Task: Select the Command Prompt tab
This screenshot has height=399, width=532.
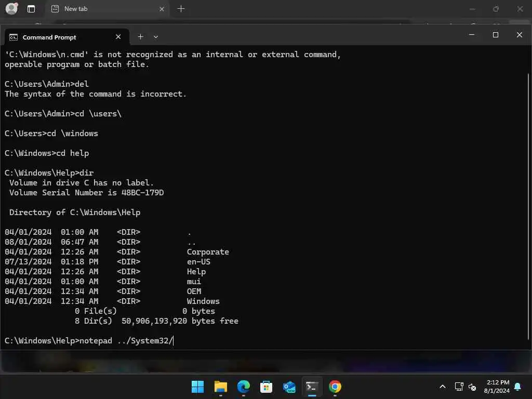Action: pyautogui.click(x=66, y=37)
